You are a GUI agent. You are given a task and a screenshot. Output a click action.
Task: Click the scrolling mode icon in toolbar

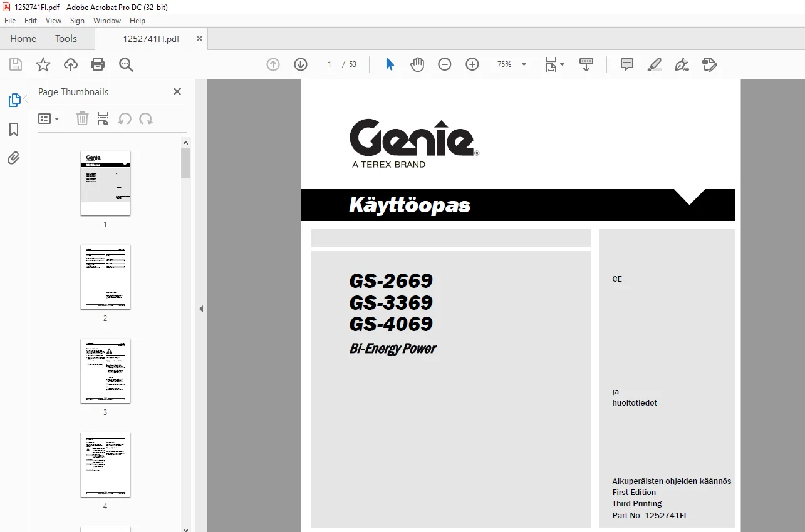586,64
